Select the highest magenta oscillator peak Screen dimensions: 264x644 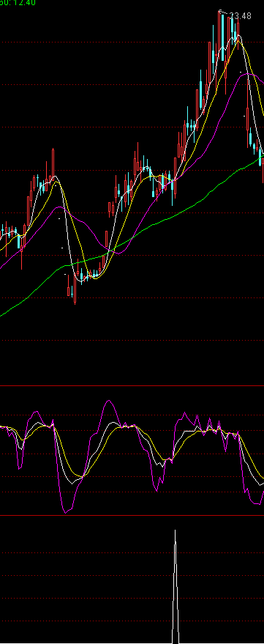[109, 401]
